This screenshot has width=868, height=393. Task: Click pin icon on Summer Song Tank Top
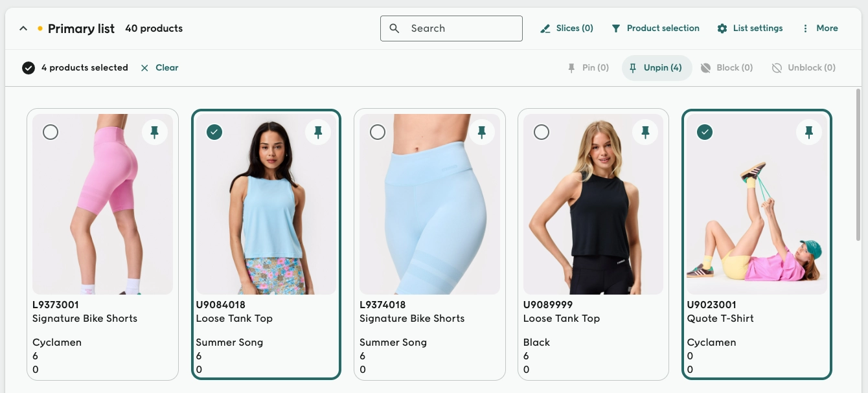point(318,132)
